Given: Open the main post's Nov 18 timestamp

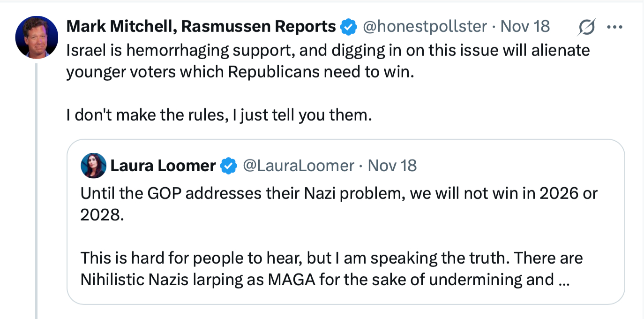Looking at the screenshot, I should click(525, 27).
